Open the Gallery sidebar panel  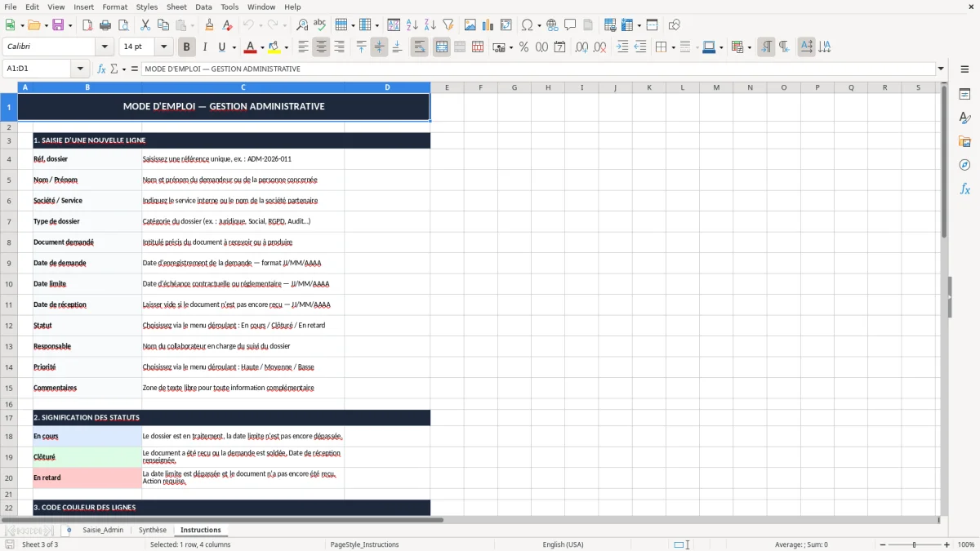click(964, 142)
